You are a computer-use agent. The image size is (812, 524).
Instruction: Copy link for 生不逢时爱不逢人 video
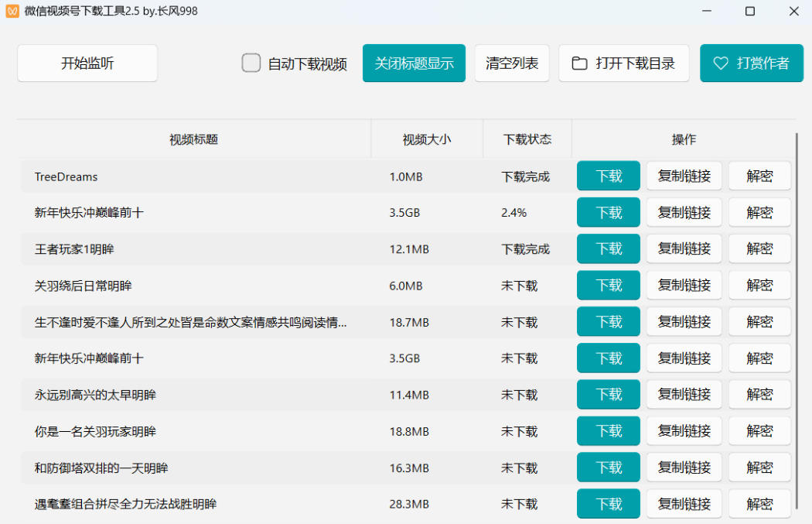(x=684, y=321)
